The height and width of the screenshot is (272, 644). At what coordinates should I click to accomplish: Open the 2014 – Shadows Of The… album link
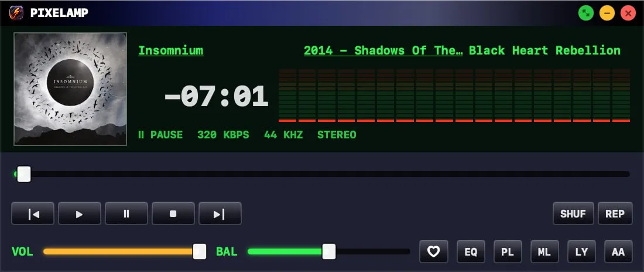point(383,50)
